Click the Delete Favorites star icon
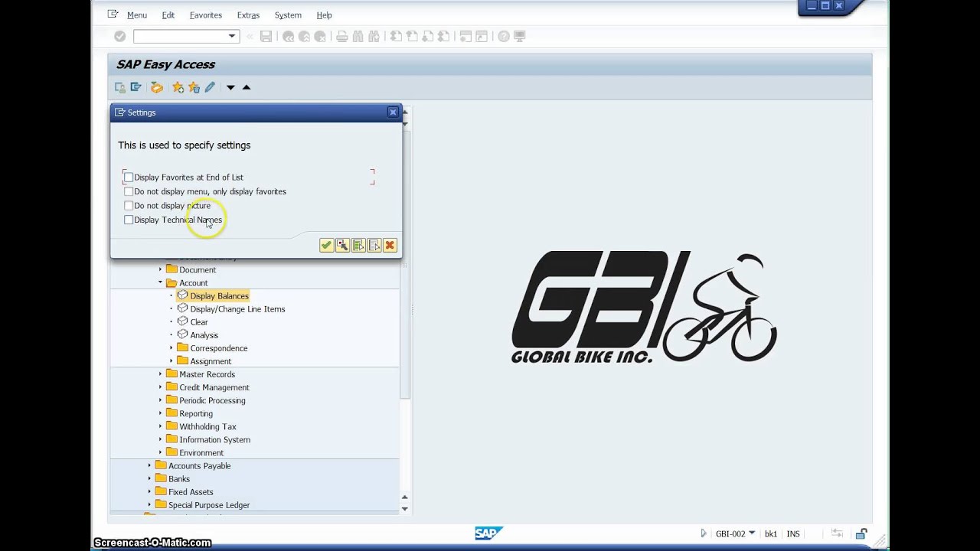This screenshot has width=980, height=551. coord(194,87)
